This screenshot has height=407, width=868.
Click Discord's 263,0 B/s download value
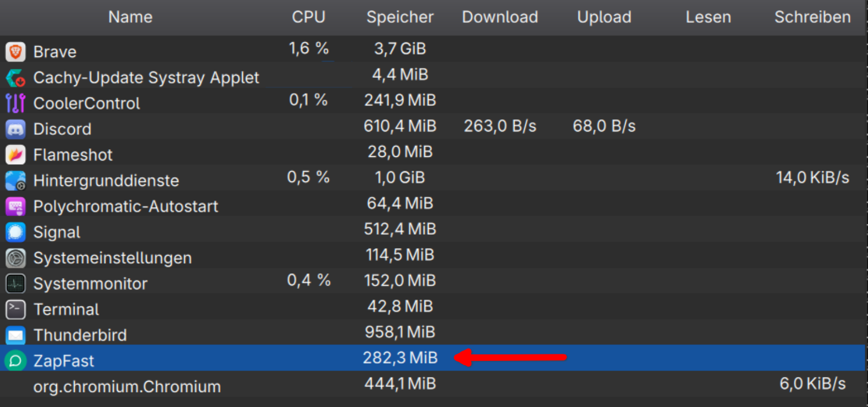(500, 126)
